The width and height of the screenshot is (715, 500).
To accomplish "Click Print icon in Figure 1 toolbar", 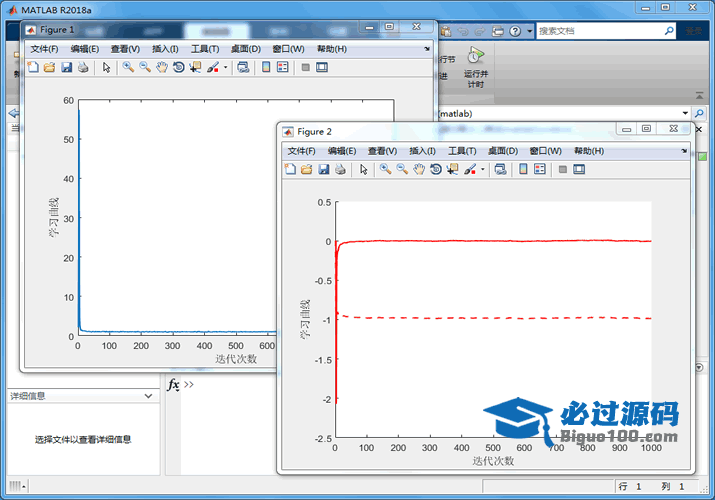I will tap(83, 67).
